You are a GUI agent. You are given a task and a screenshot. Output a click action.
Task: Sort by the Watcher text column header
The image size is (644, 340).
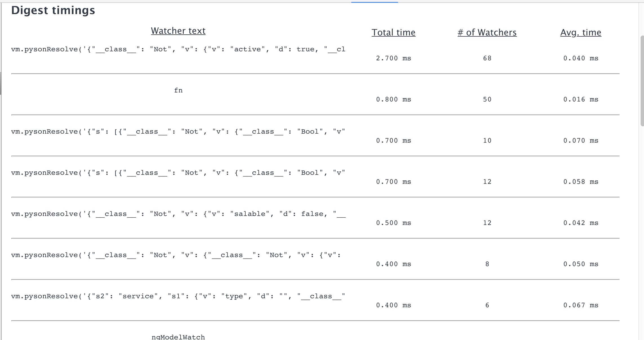(178, 31)
